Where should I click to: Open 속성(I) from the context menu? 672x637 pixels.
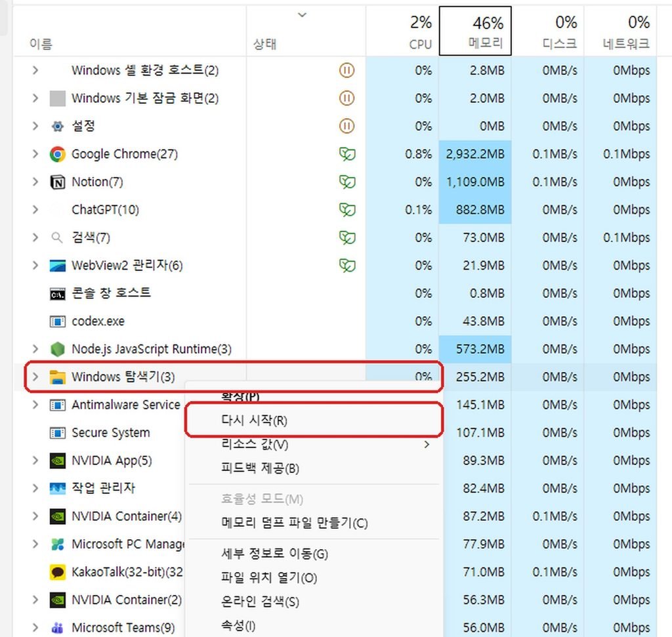tap(314, 626)
